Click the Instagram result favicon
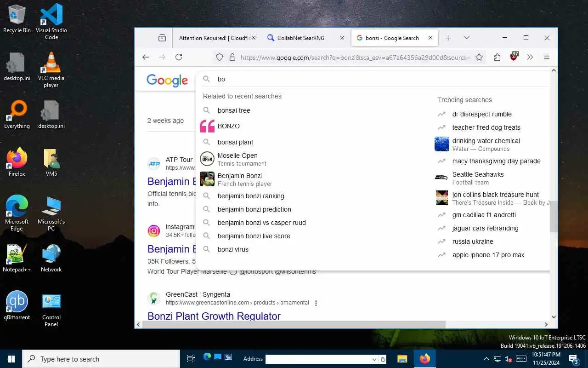588x368 pixels. (x=154, y=230)
